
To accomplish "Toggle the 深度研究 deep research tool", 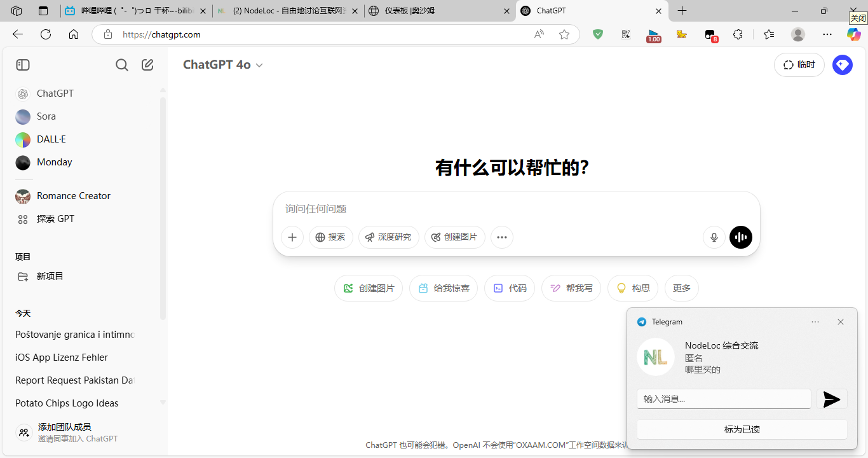I will [389, 237].
